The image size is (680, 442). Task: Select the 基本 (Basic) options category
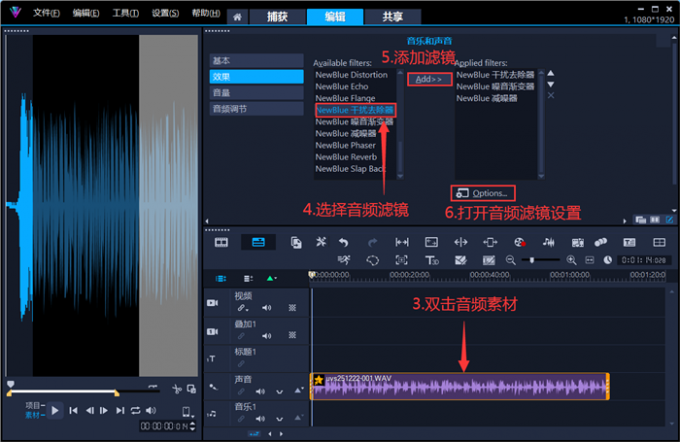click(256, 61)
